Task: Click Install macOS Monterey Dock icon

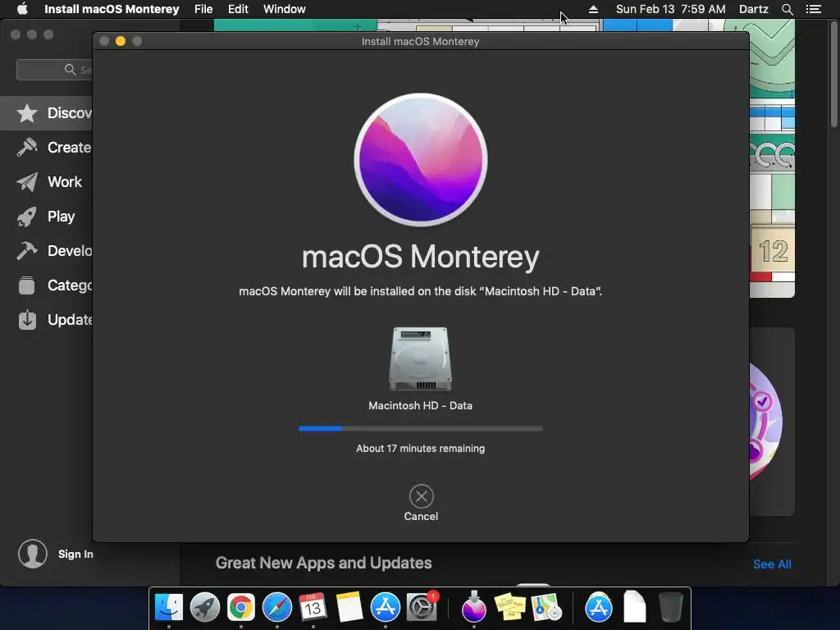Action: coord(474,606)
